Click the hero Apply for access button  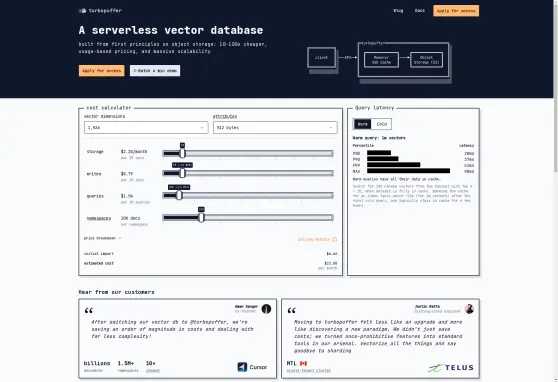pyautogui.click(x=101, y=70)
